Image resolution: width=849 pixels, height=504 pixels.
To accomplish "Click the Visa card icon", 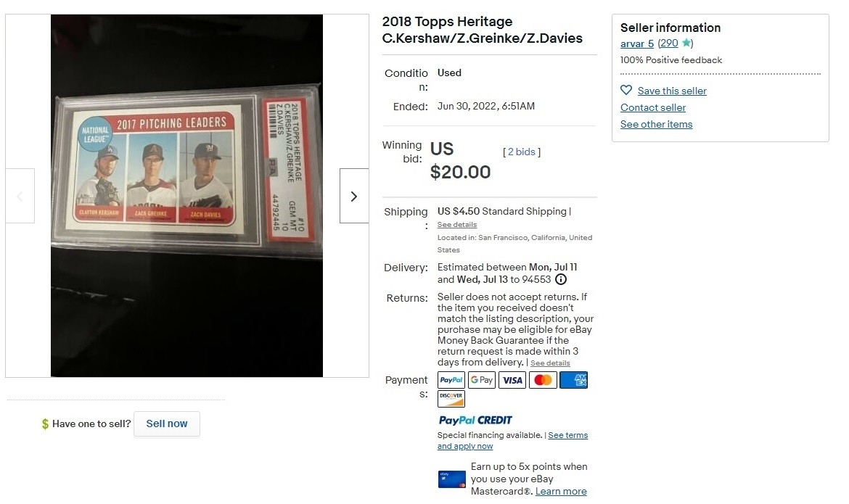I will tap(512, 380).
